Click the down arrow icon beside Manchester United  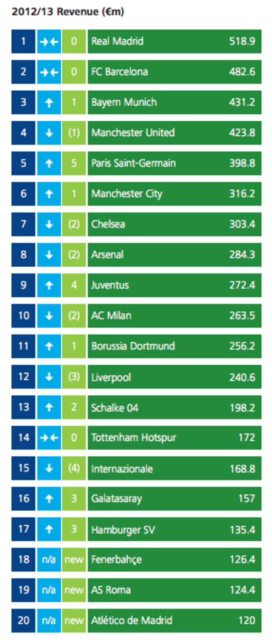[x=49, y=133]
